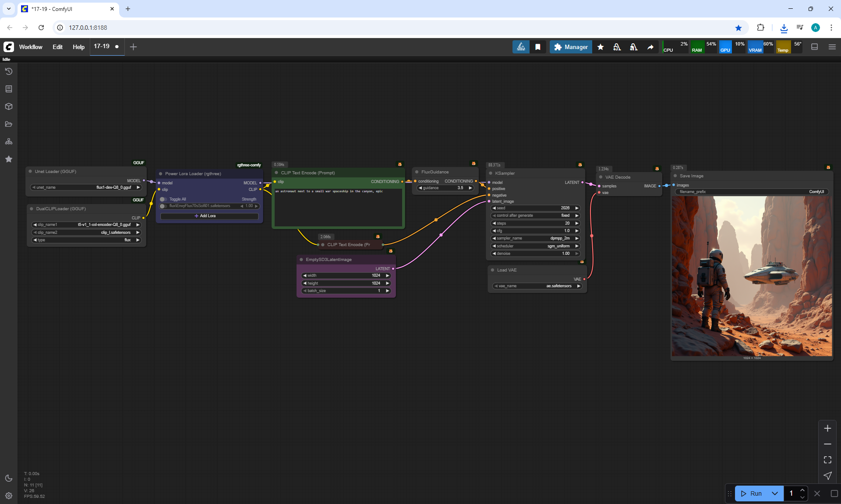This screenshot has height=504, width=841.
Task: Open the Workflow menu
Action: pyautogui.click(x=31, y=47)
